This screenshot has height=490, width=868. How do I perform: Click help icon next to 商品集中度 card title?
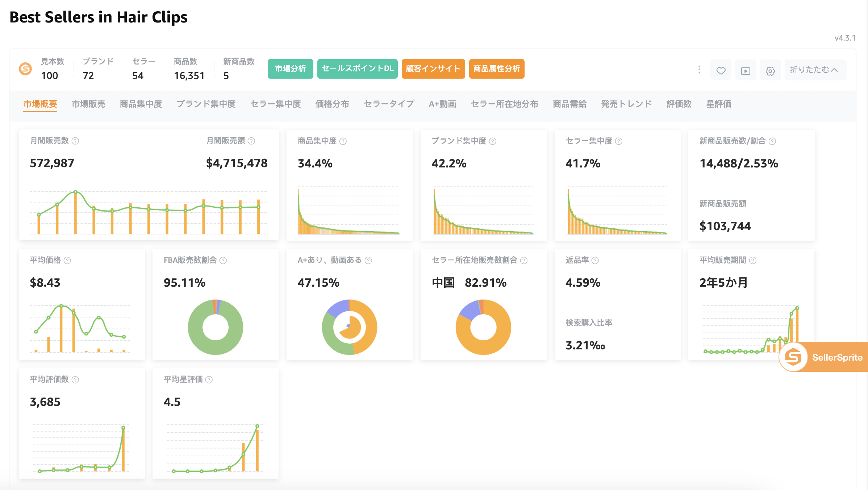pos(343,141)
